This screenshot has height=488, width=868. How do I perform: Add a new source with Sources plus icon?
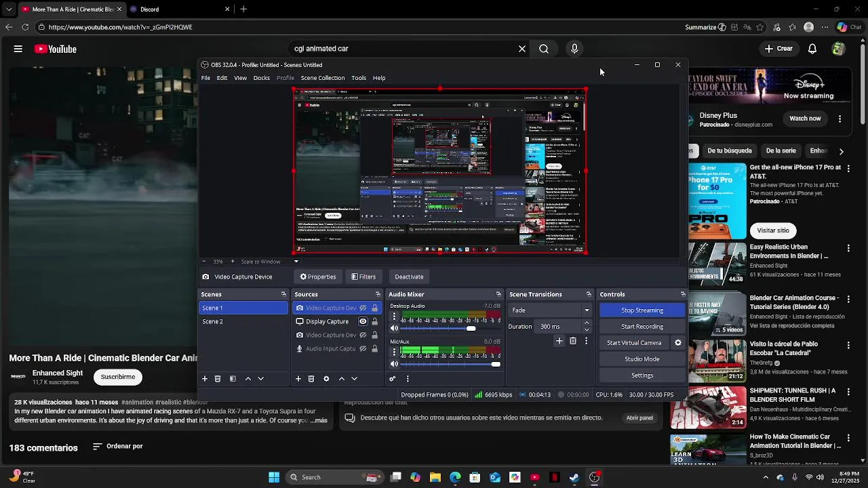pyautogui.click(x=298, y=379)
